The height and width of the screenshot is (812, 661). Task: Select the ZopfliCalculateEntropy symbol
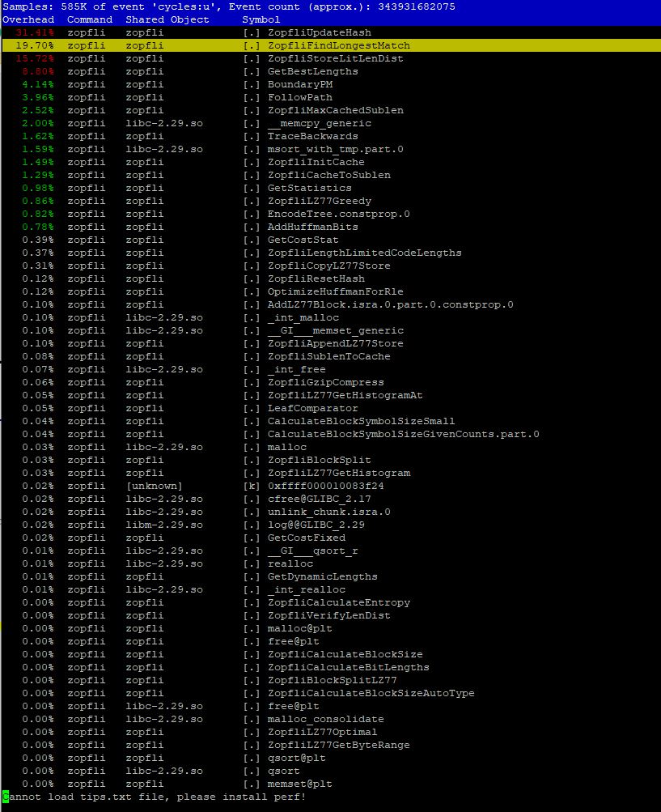(338, 602)
